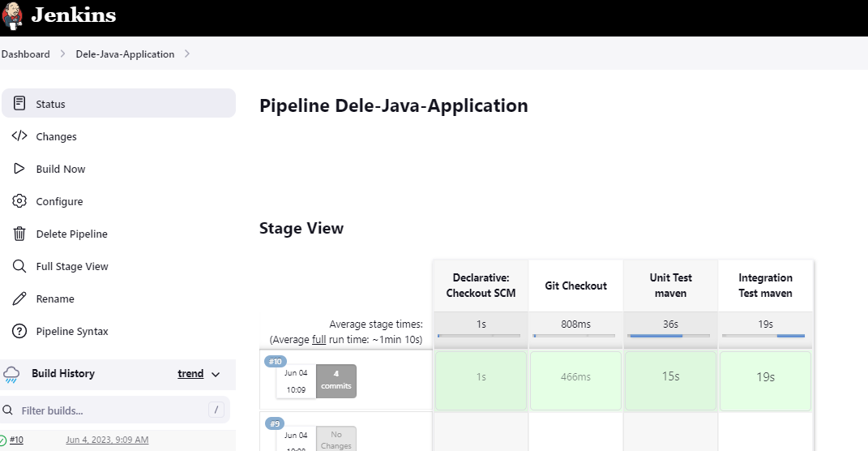Click the Pipeline Syntax question-mark icon
Screen dimensions: 868x451
coord(20,331)
